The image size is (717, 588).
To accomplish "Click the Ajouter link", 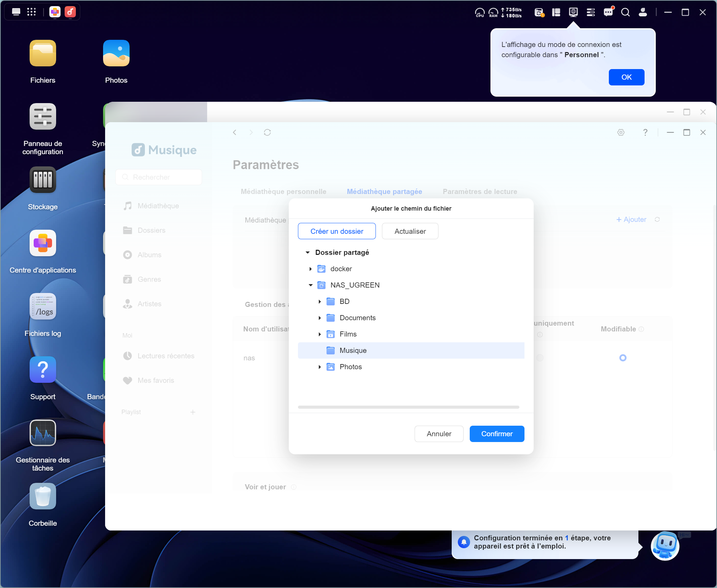I will coord(631,219).
